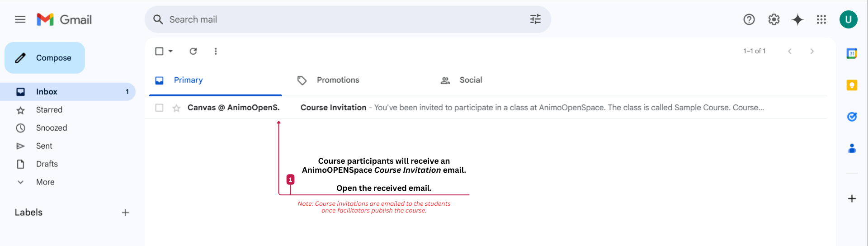Open the Google apps grid

coord(821,19)
